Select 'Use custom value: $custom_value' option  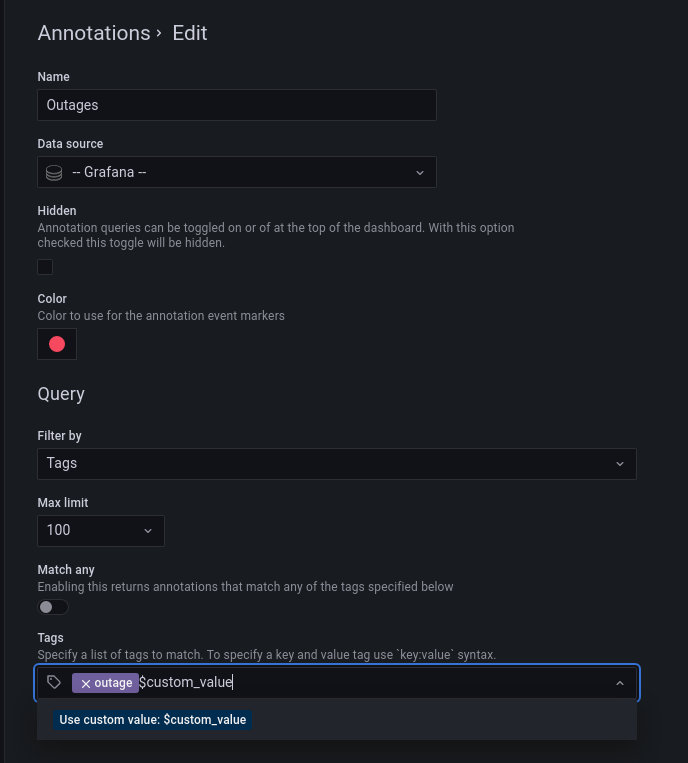pos(153,719)
